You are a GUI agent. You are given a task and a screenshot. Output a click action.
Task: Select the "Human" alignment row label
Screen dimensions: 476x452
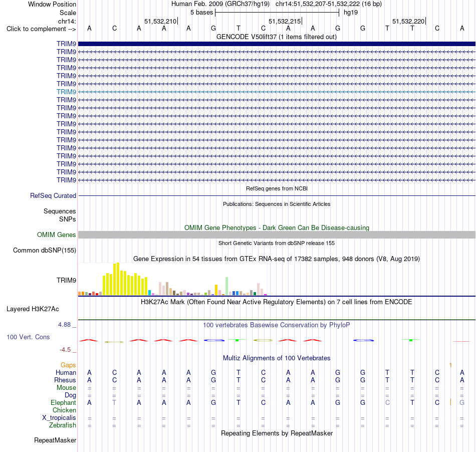pyautogui.click(x=66, y=373)
